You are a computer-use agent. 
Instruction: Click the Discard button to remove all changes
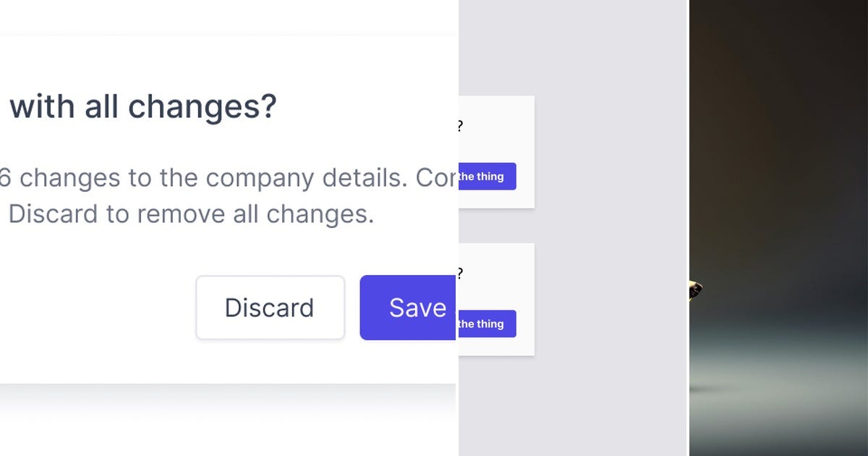270,307
